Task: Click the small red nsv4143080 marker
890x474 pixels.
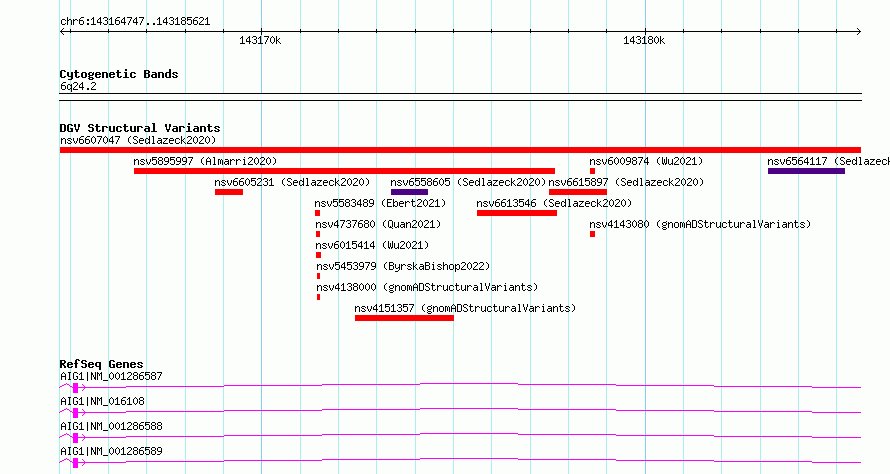Action: [x=592, y=234]
